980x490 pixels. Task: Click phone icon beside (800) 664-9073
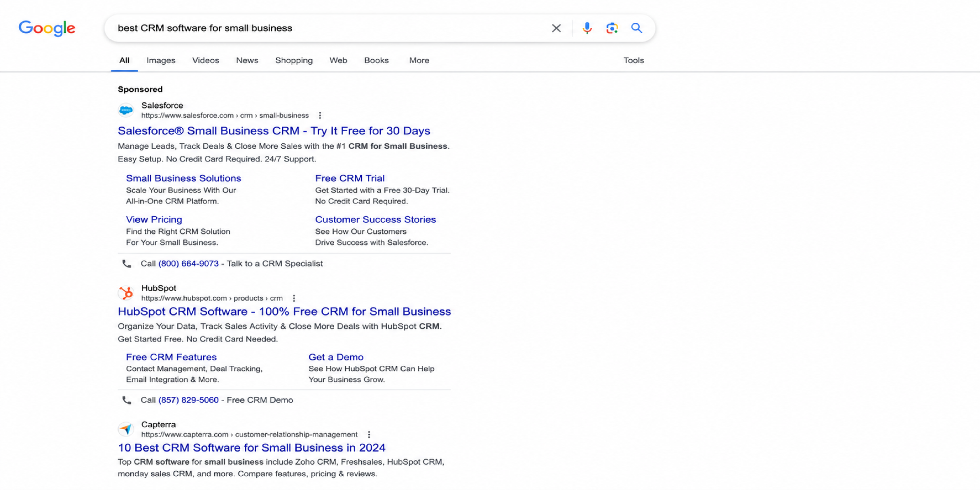(127, 264)
